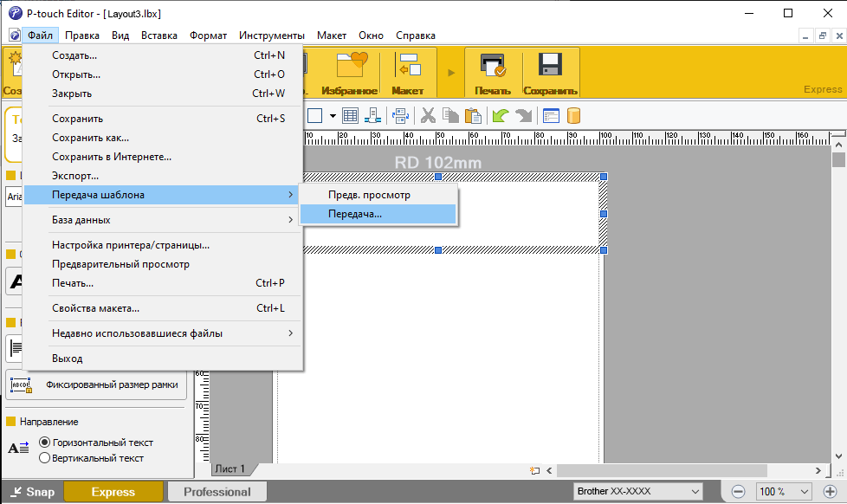The height and width of the screenshot is (504, 847).
Task: Select Vertical text (Вертикальный текст) radio button
Action: (45, 458)
